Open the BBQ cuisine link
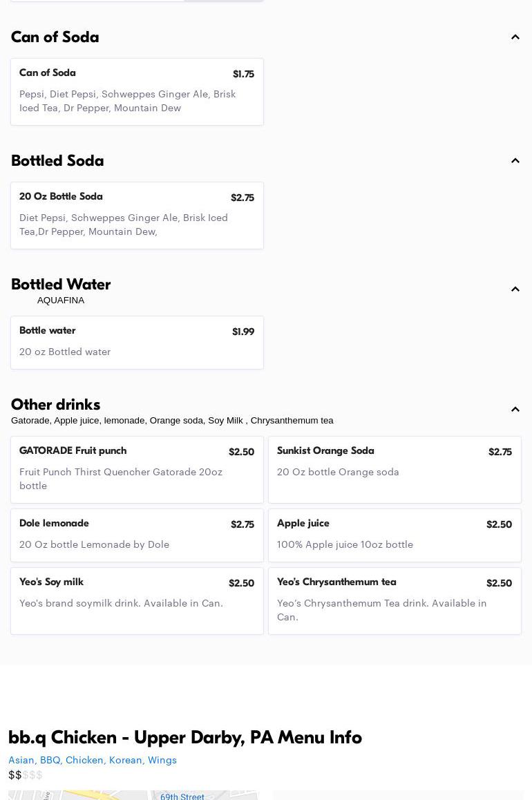The height and width of the screenshot is (800, 532). tap(50, 760)
